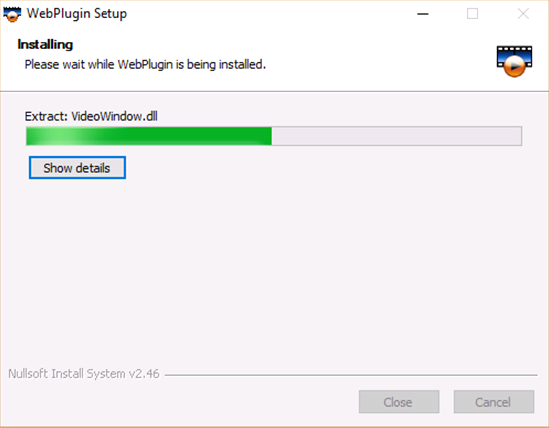This screenshot has height=428, width=549.
Task: Click the green filled part of progress bar
Action: (x=149, y=136)
